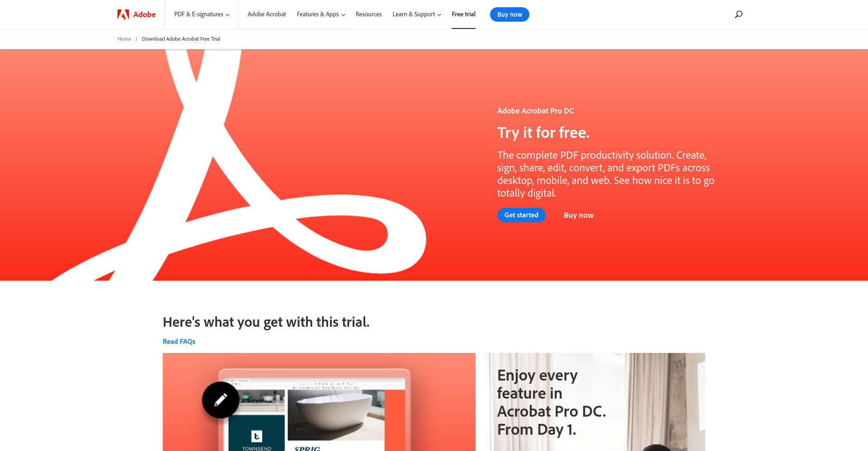Go to Home breadcrumb link
The image size is (868, 451).
[x=124, y=39]
